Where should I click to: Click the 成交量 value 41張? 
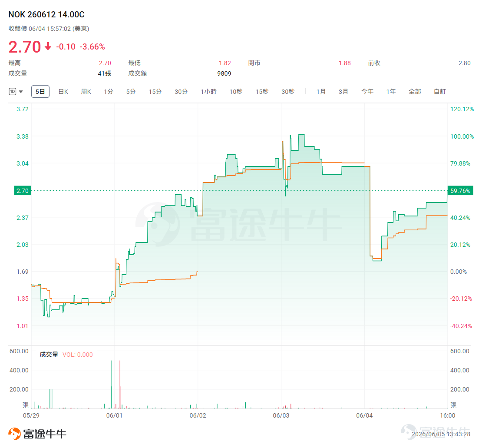coord(105,73)
